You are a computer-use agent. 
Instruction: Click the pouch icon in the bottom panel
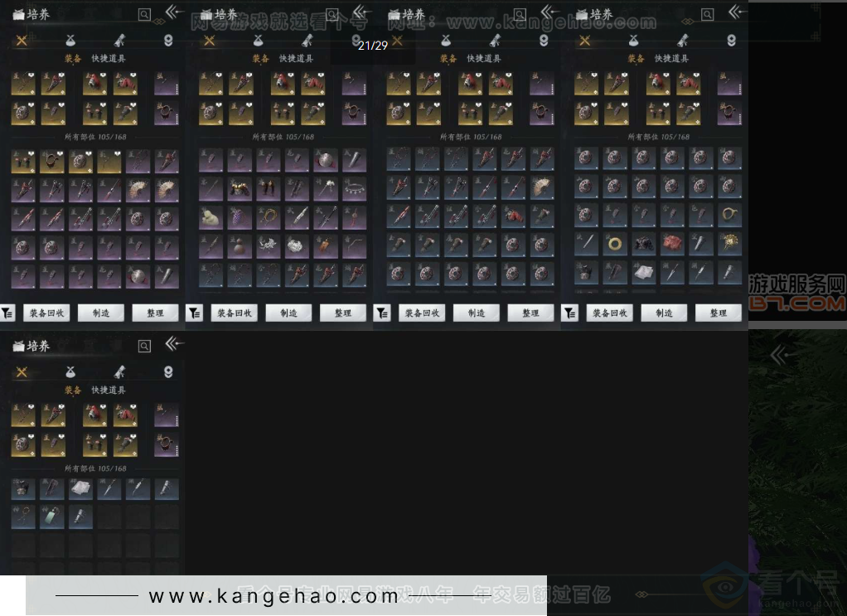(x=70, y=371)
